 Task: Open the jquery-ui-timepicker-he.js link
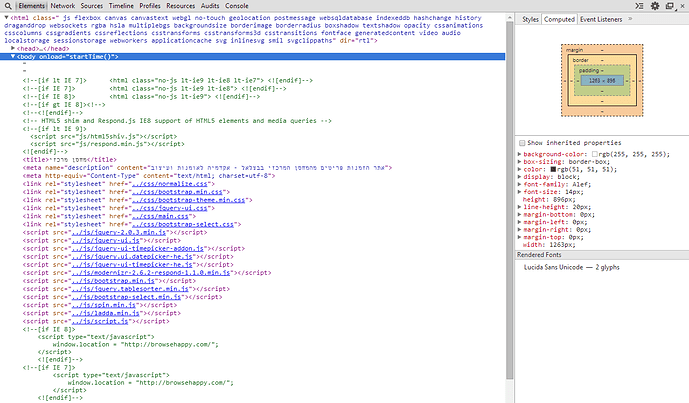[132, 265]
